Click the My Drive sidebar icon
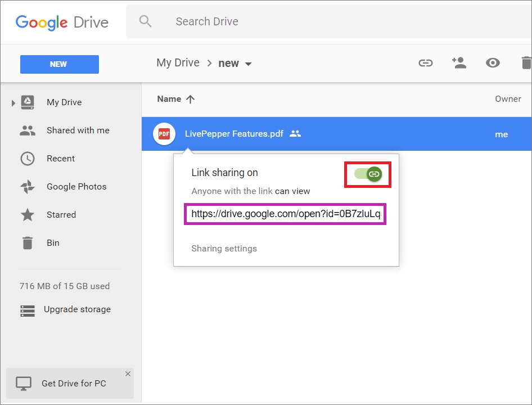The image size is (532, 405). pyautogui.click(x=28, y=102)
